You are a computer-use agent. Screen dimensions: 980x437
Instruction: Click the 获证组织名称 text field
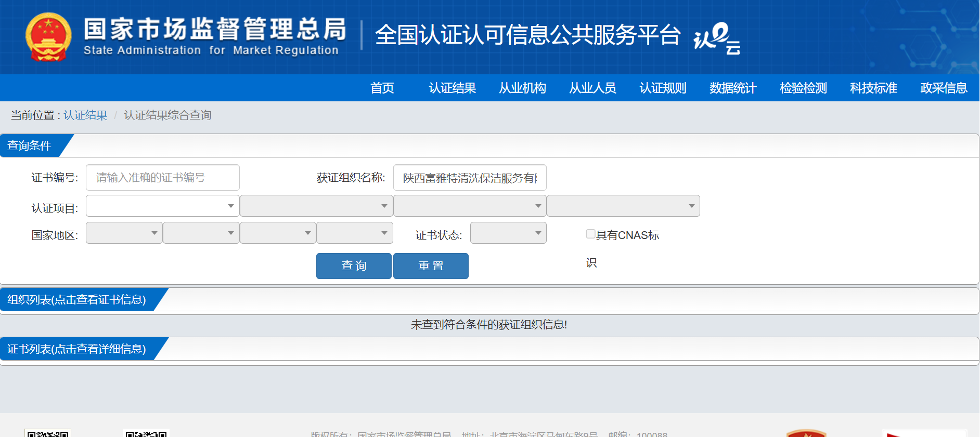pos(470,178)
